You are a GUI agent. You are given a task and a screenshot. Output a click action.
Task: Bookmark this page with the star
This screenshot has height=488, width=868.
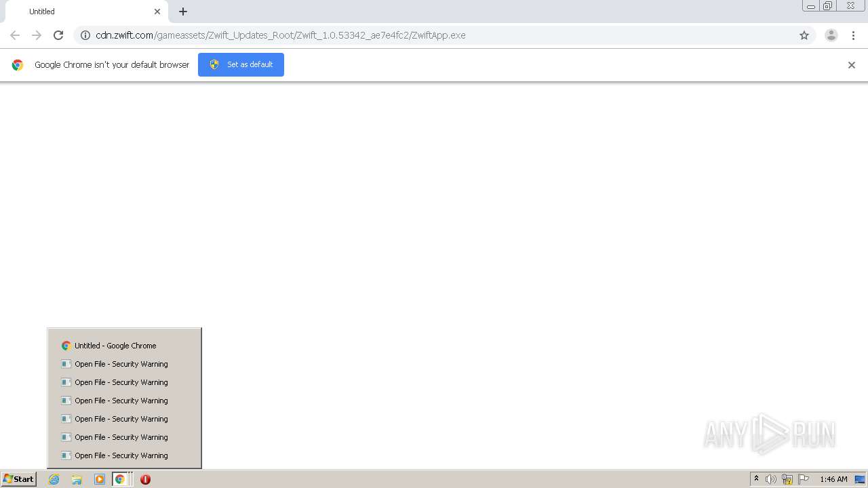click(x=804, y=35)
